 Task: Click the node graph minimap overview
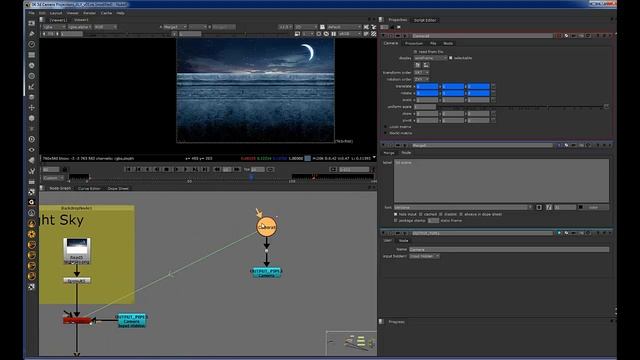pyautogui.click(x=351, y=343)
